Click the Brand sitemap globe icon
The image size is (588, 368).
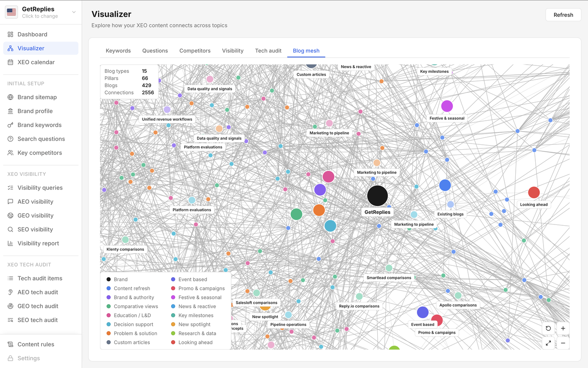point(11,97)
